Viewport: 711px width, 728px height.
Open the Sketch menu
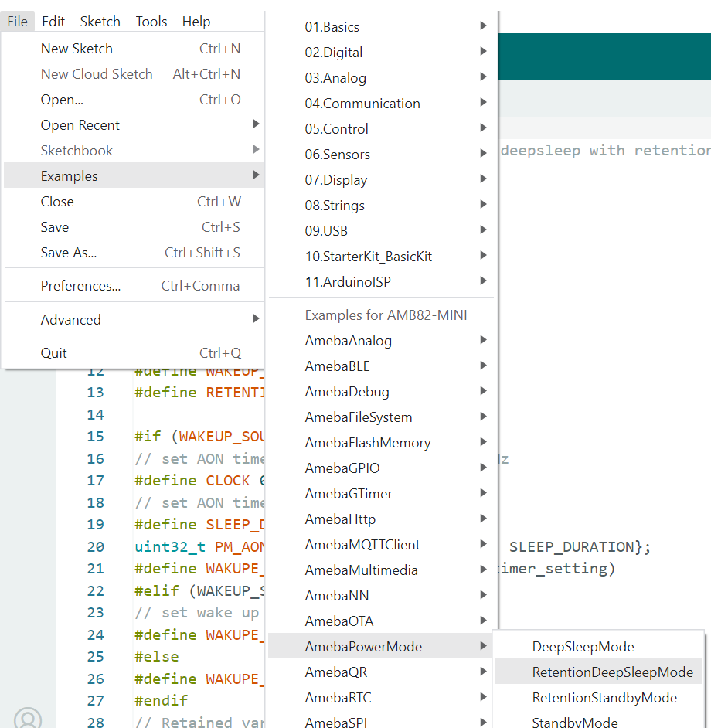click(x=100, y=22)
